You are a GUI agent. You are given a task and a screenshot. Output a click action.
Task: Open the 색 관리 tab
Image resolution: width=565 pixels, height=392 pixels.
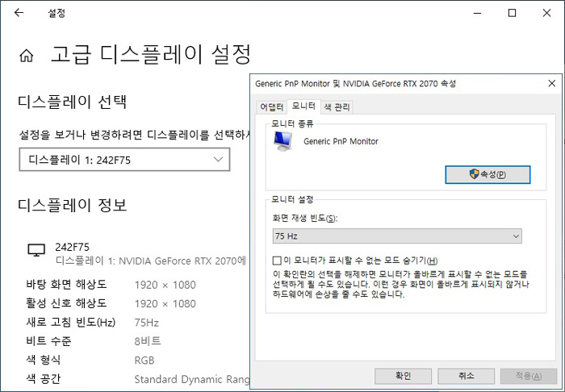point(337,107)
